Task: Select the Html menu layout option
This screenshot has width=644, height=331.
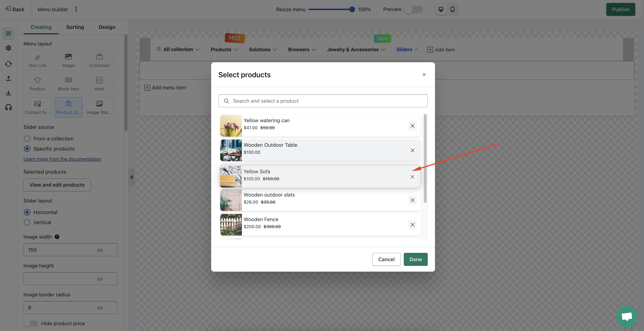Action: pos(99,84)
